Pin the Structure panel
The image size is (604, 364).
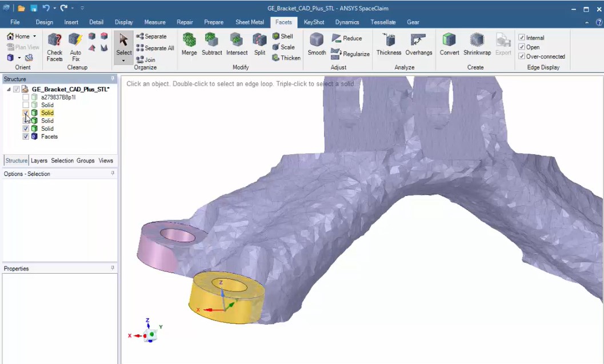click(113, 79)
